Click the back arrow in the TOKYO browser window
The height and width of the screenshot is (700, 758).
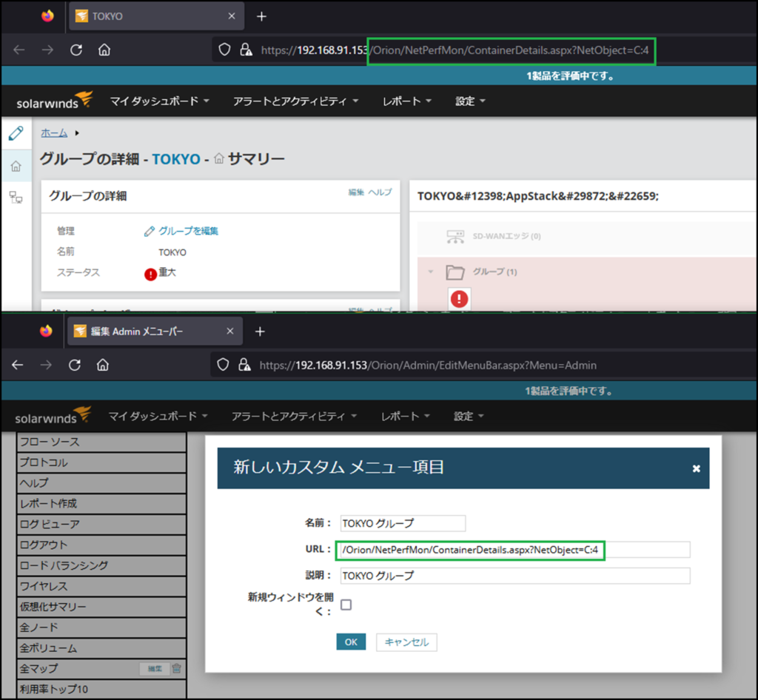[x=19, y=50]
